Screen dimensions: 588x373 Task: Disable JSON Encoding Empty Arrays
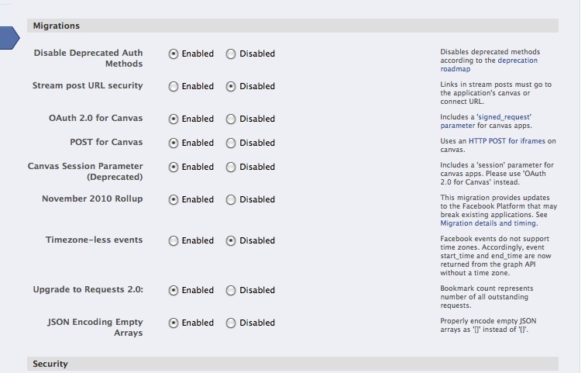231,323
